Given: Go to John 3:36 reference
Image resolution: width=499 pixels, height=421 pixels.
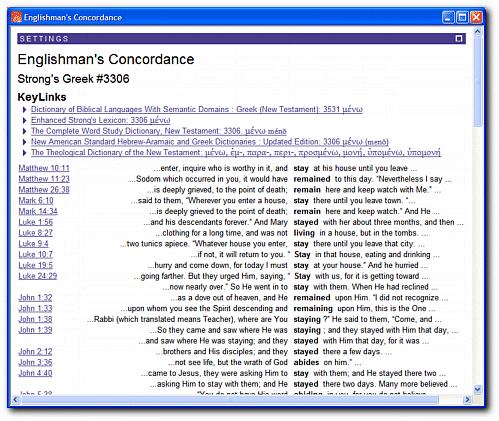Looking at the screenshot, I should click(x=35, y=362).
